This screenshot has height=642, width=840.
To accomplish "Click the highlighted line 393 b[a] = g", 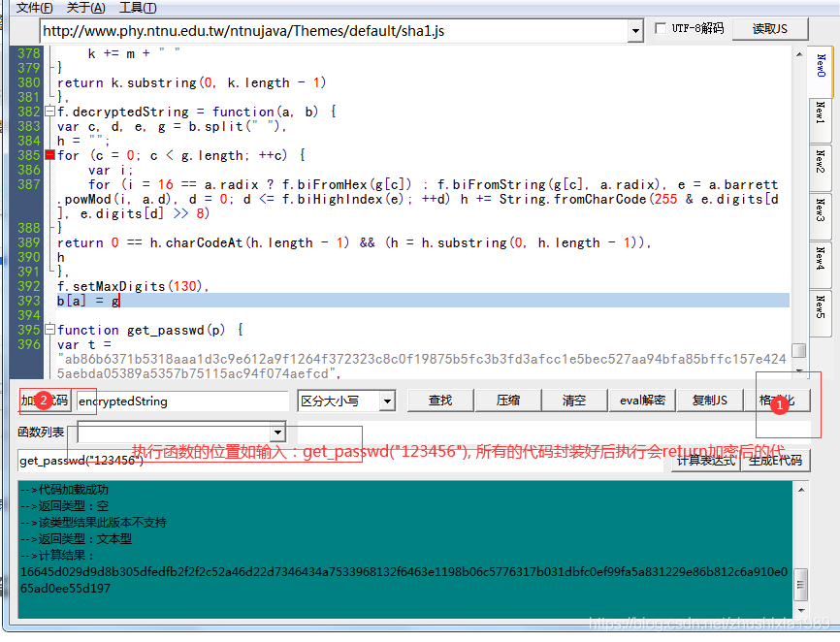I will [423, 301].
